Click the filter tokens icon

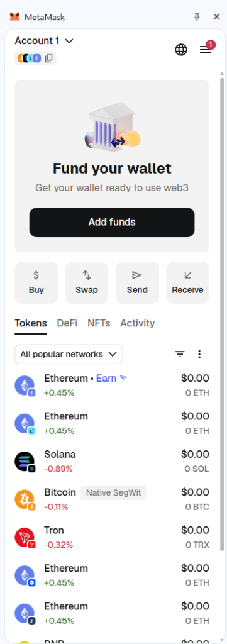coord(180,354)
